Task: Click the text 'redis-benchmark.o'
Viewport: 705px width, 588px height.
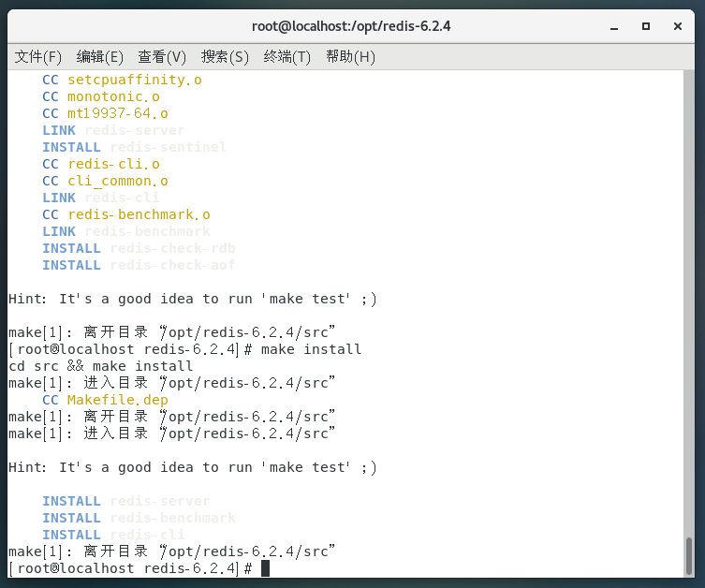Action: [139, 214]
